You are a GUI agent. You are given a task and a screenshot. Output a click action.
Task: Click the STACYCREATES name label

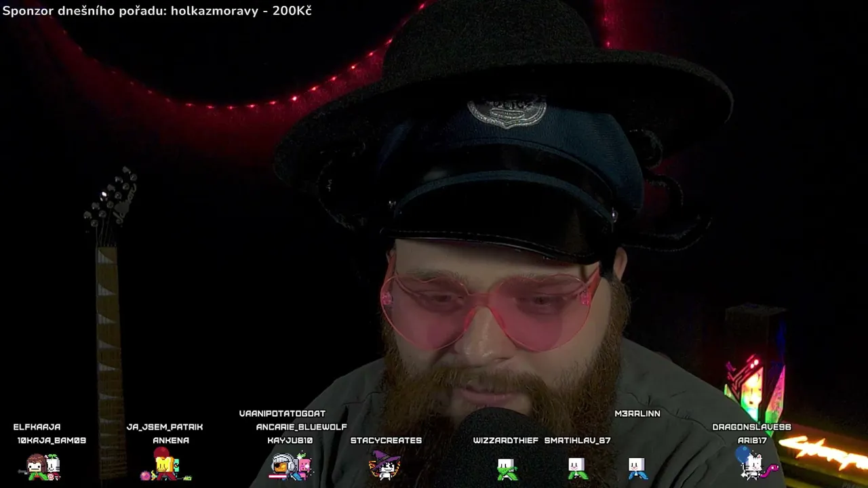pos(386,441)
